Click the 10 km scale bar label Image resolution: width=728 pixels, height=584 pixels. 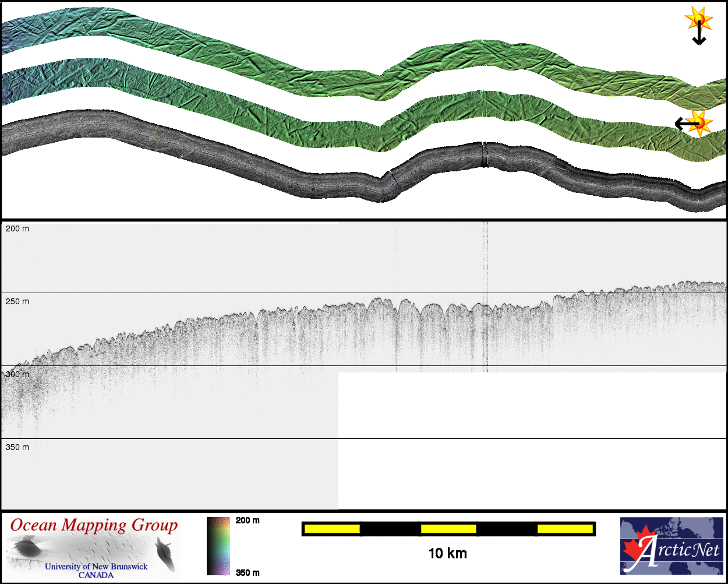(x=447, y=554)
